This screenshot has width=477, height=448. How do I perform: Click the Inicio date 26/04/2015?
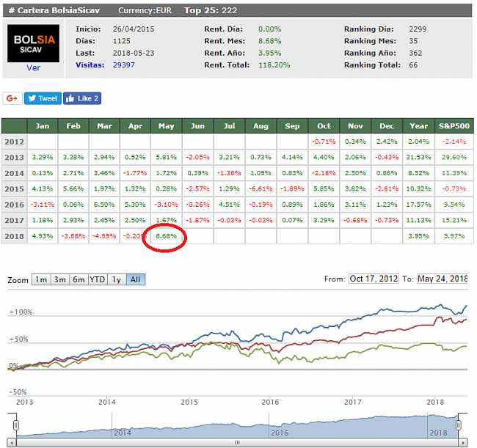[134, 29]
